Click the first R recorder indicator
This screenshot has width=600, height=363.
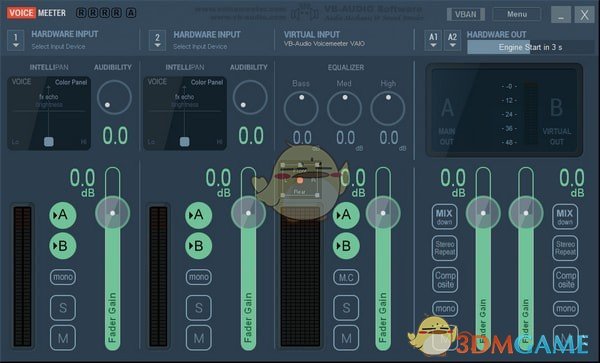[81, 13]
